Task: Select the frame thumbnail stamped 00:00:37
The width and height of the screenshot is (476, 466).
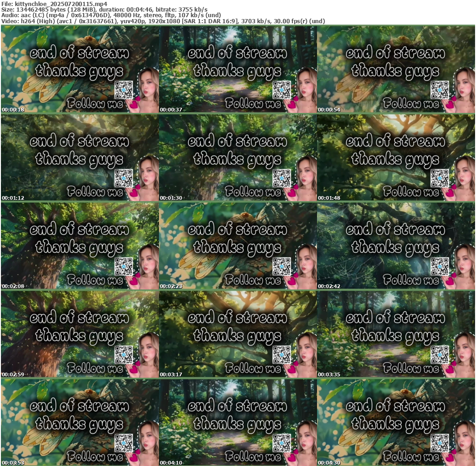Action: (x=238, y=69)
